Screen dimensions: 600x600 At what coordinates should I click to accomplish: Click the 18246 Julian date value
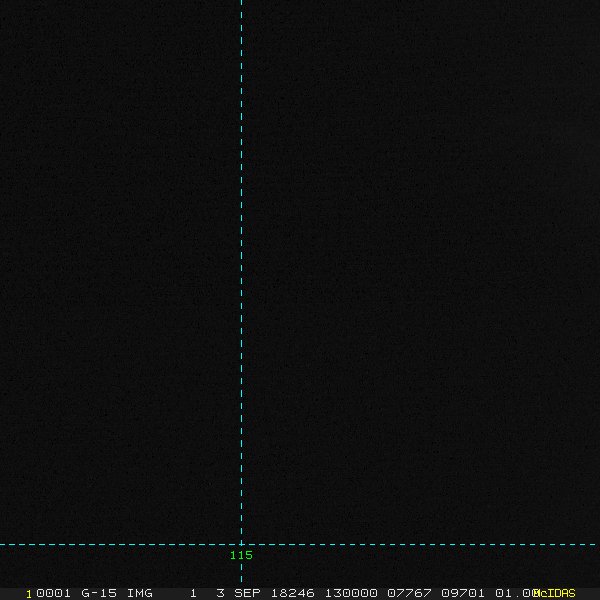(x=292, y=593)
